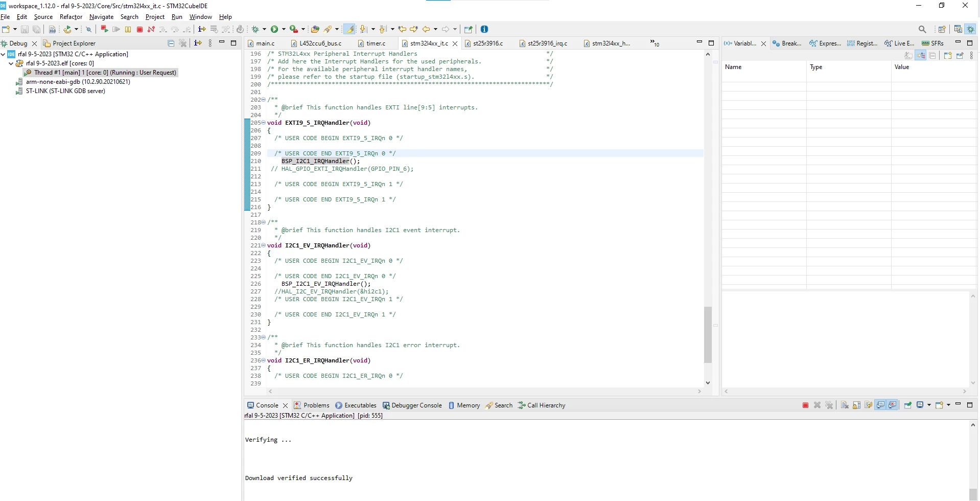
Task: Toggle Show Type Names in Variables view
Action: 908,55
